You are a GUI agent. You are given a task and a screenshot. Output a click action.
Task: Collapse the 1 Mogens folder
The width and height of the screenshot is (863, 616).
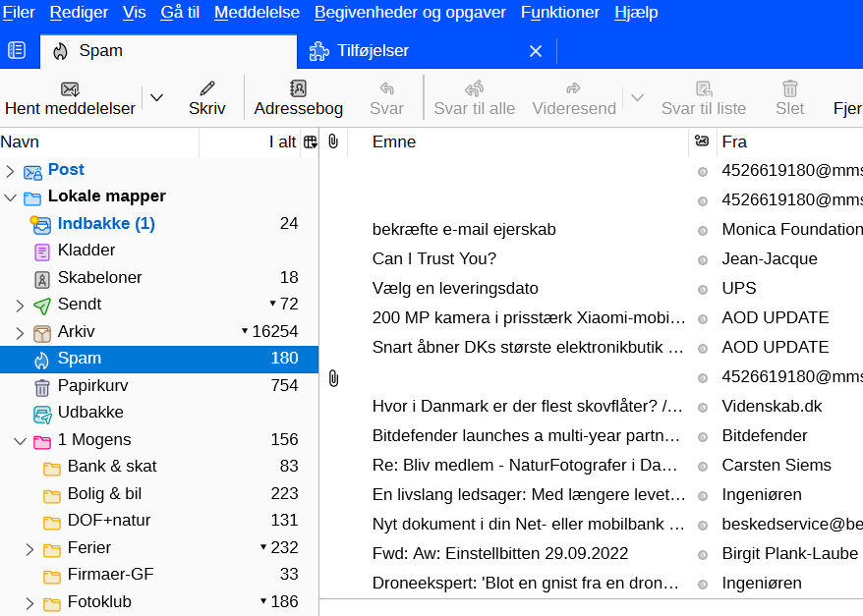(x=20, y=440)
